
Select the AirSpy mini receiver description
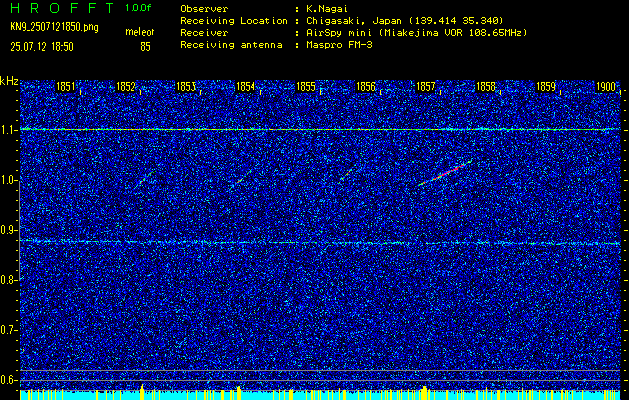[x=416, y=33]
